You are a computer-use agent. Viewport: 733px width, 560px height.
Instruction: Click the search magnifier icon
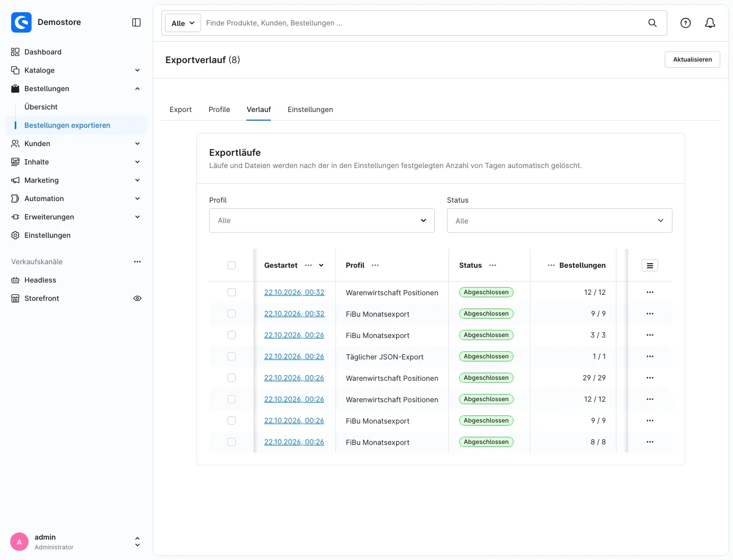(x=653, y=23)
